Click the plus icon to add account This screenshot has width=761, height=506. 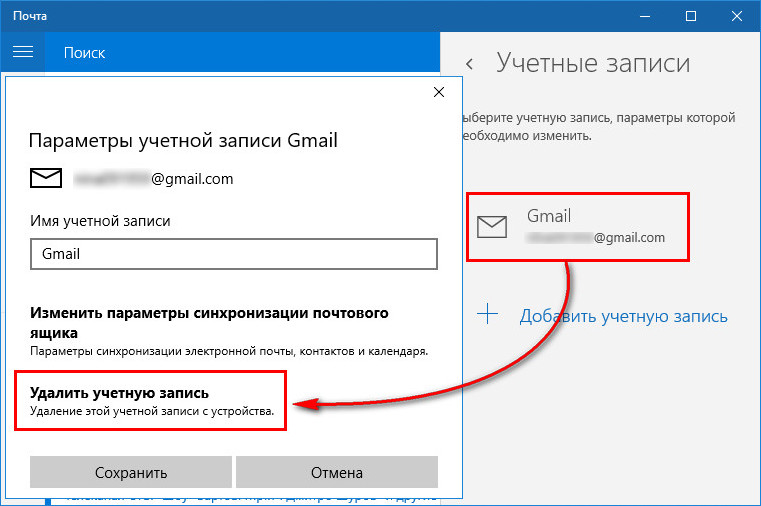pos(487,314)
